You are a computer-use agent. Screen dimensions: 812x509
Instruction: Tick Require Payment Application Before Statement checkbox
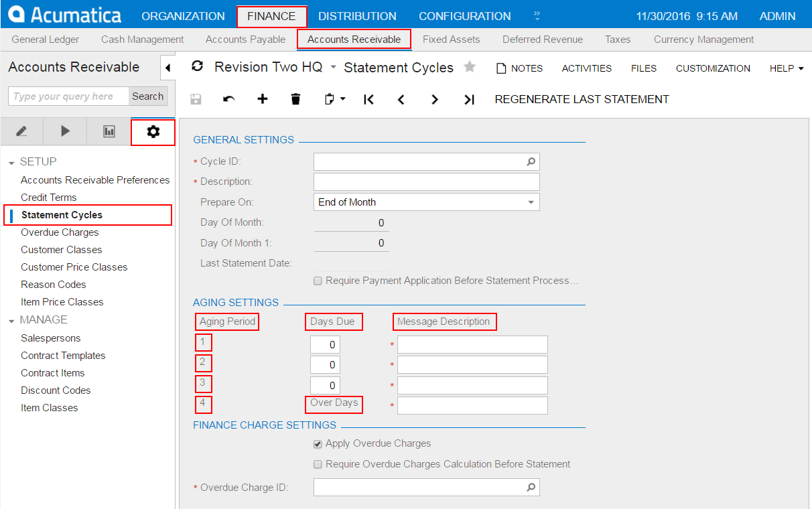(318, 281)
